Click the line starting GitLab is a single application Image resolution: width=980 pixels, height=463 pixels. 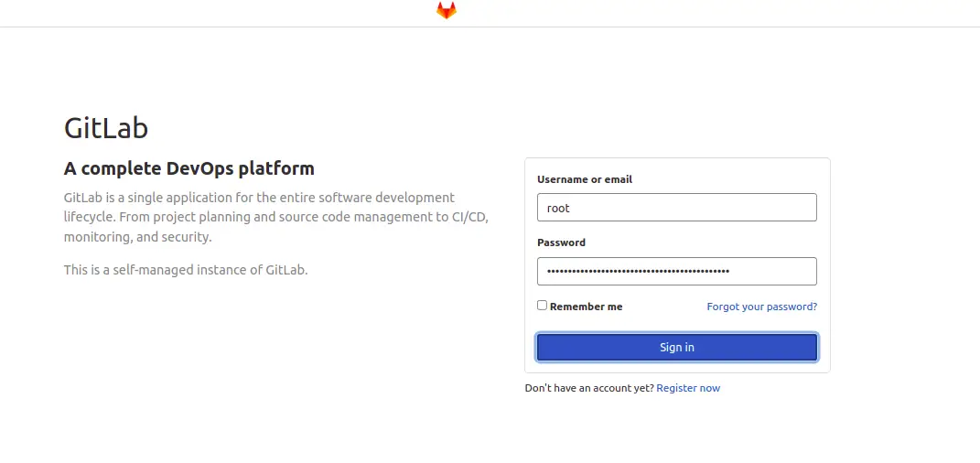tap(259, 198)
